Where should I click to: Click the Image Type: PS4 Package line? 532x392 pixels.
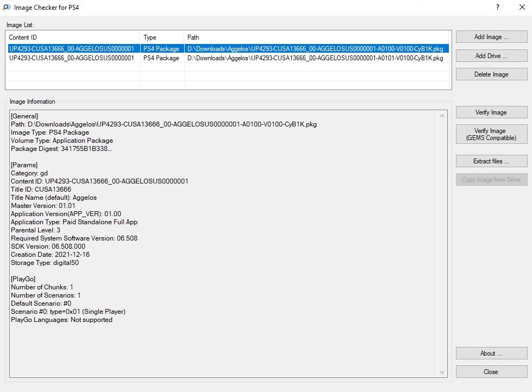(x=50, y=132)
